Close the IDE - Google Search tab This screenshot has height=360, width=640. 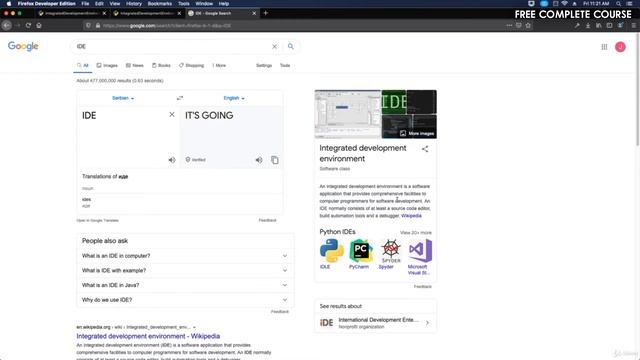[x=254, y=13]
